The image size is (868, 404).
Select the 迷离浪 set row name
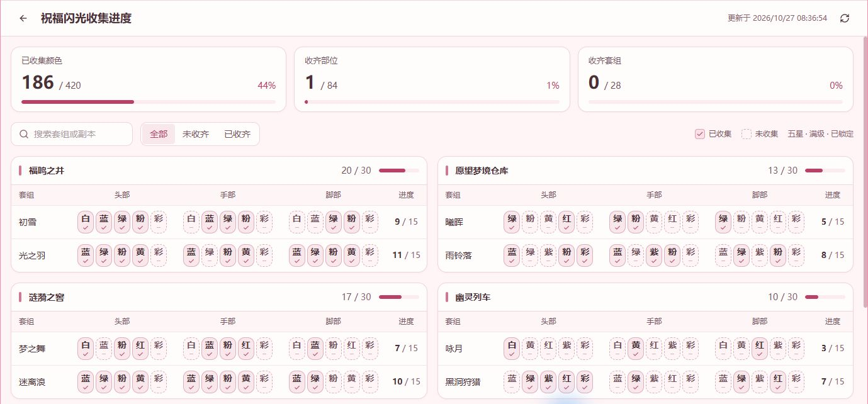click(32, 382)
